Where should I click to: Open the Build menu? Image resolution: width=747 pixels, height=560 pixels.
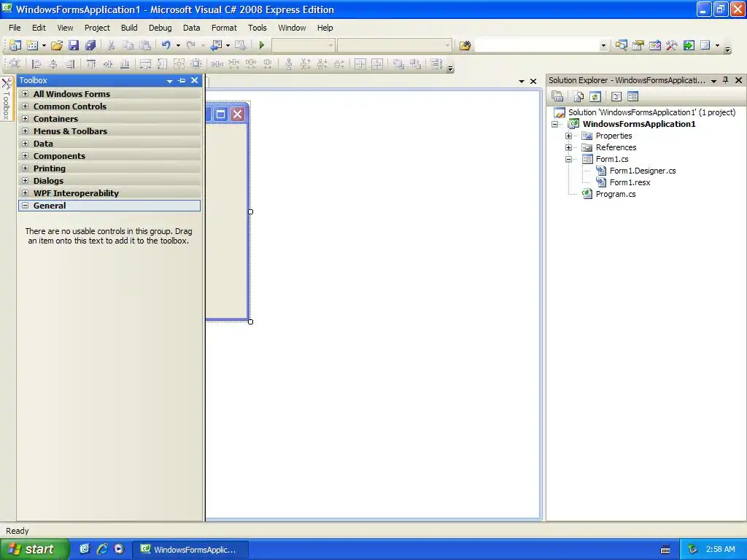pos(129,28)
